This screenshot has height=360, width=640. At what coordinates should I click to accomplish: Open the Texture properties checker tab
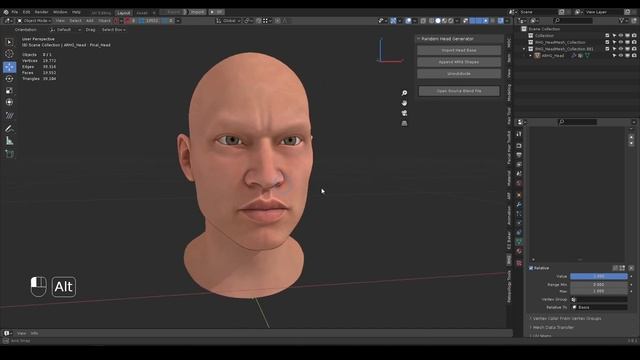click(x=519, y=263)
